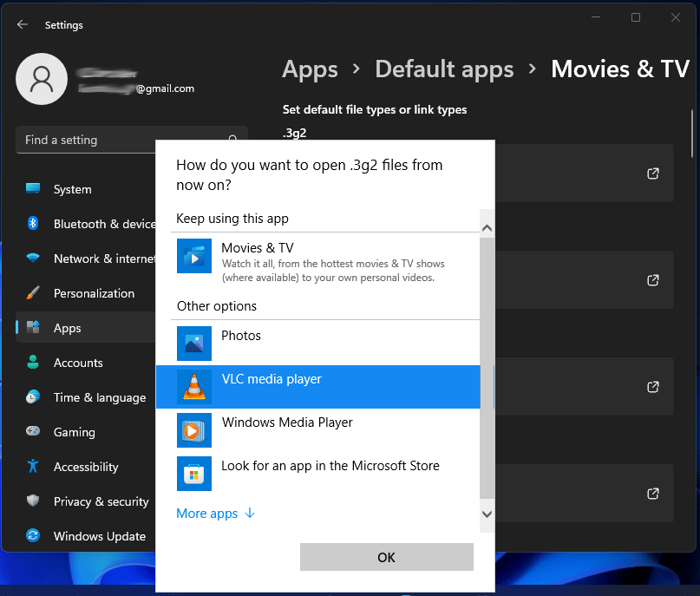Open Default apps from the breadcrumb
700x596 pixels.
(x=444, y=69)
